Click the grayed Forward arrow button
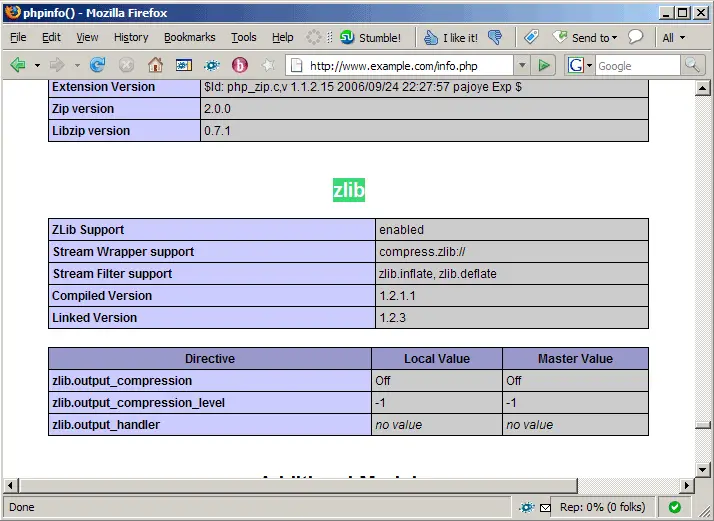Screen dimensions: 714x521 pos(57,65)
